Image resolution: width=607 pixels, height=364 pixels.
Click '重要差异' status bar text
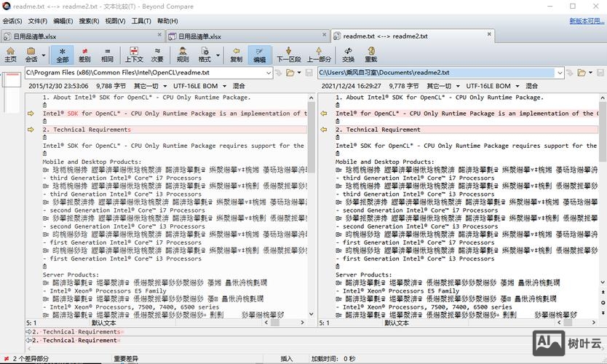(126, 359)
